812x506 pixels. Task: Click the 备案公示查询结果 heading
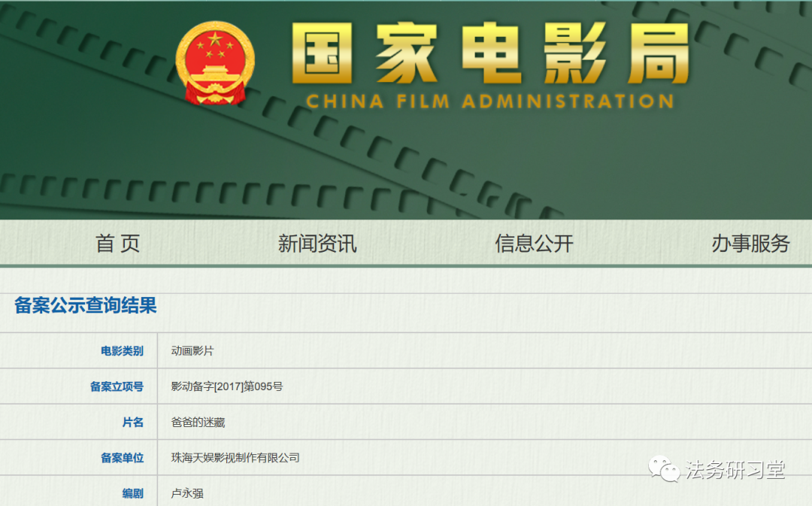point(86,305)
